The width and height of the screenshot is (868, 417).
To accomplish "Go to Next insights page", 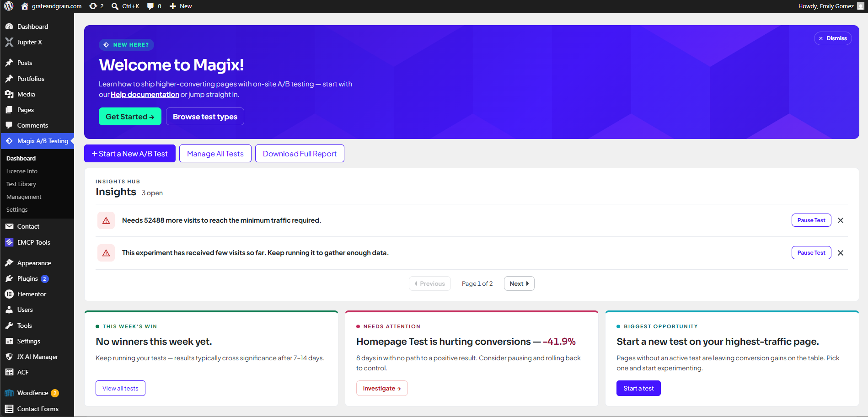I will pos(519,283).
